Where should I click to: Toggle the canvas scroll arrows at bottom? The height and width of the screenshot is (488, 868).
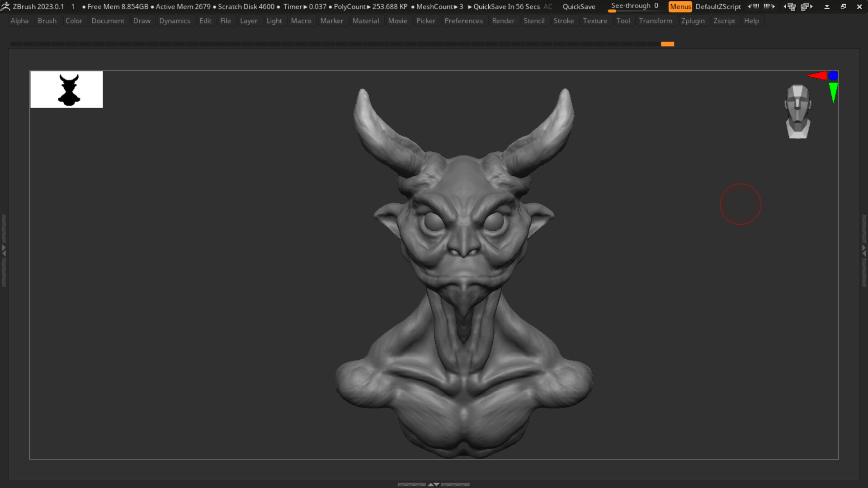[x=433, y=484]
